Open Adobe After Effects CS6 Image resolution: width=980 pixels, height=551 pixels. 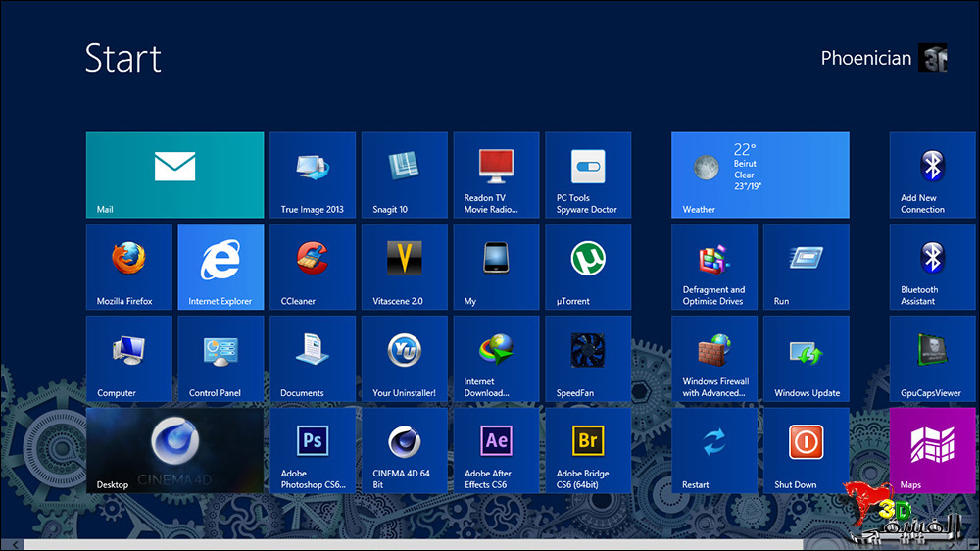496,450
